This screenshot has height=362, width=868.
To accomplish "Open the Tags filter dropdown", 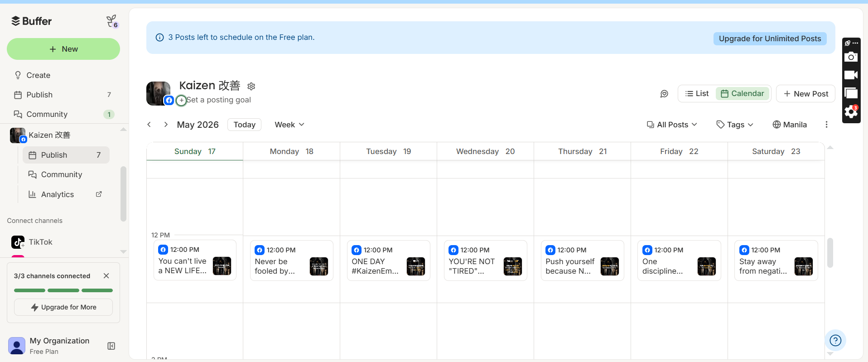I will (734, 125).
